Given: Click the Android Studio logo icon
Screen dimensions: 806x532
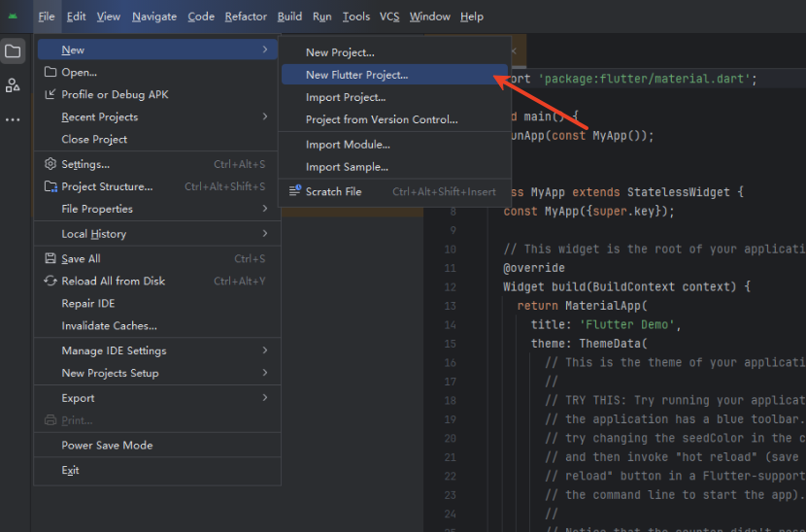Looking at the screenshot, I should click(x=13, y=17).
